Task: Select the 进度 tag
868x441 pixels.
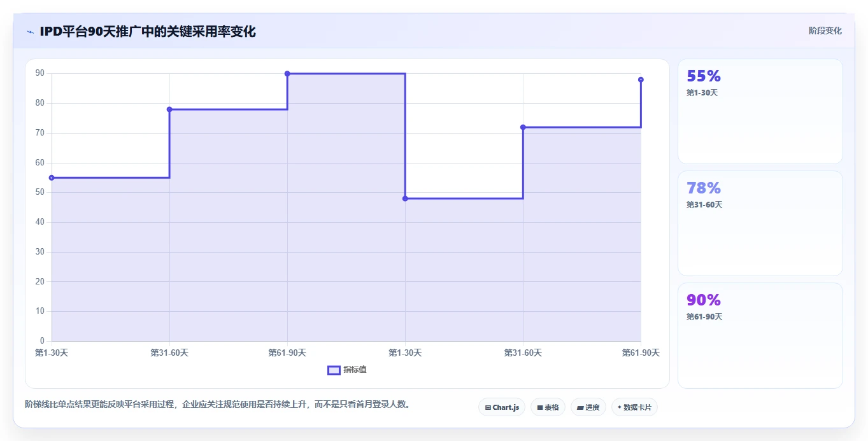Action: click(x=588, y=407)
